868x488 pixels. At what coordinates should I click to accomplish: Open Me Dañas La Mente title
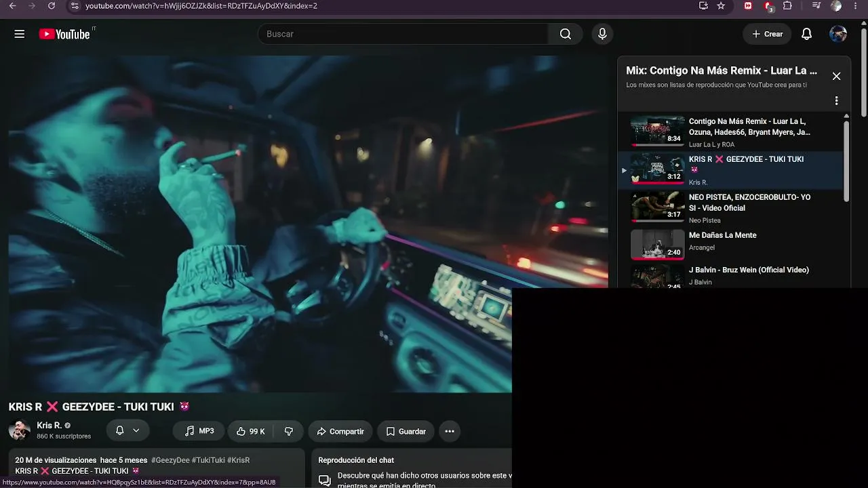click(x=722, y=235)
